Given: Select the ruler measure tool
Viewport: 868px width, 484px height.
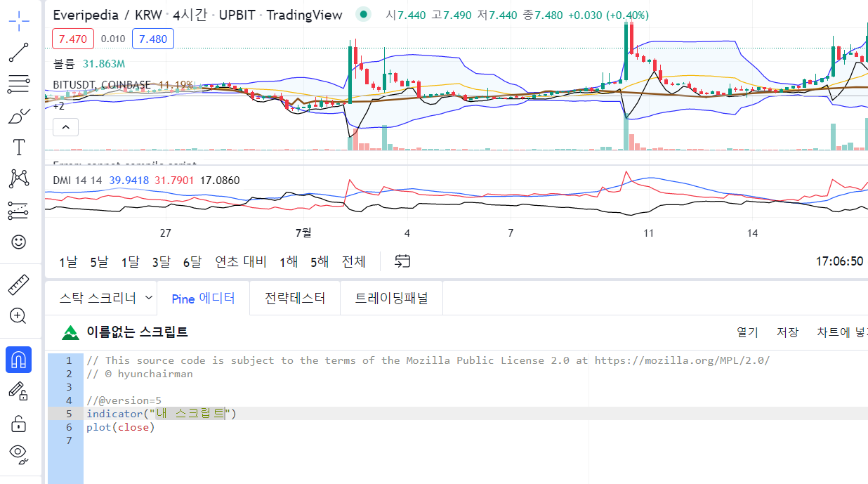Looking at the screenshot, I should click(x=19, y=284).
